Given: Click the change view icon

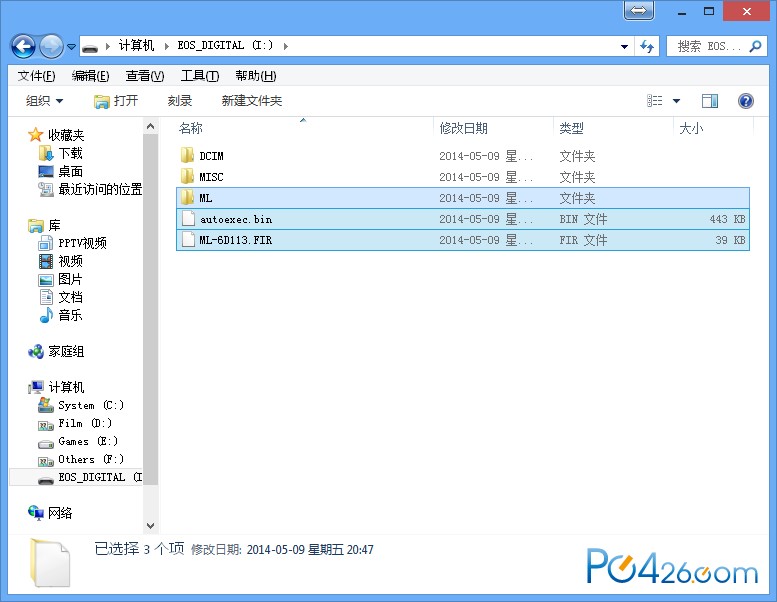Looking at the screenshot, I should click(655, 101).
